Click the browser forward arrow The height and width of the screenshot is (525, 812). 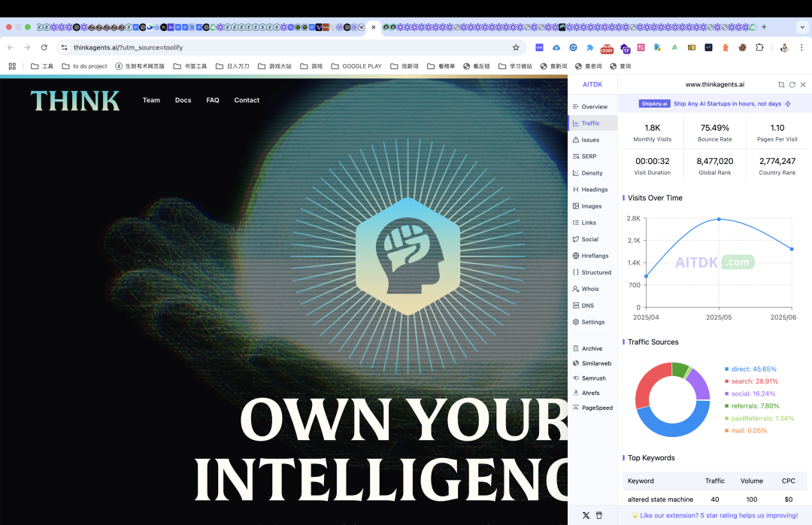[27, 47]
